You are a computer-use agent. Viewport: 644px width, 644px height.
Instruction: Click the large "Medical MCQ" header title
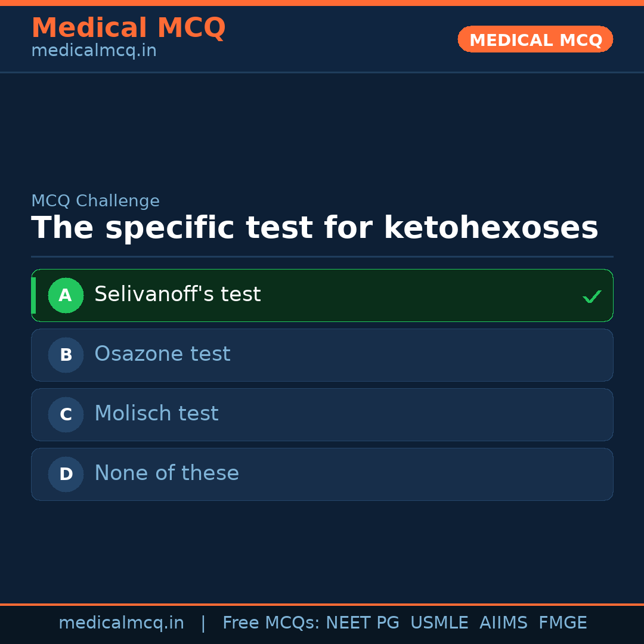coord(128,28)
